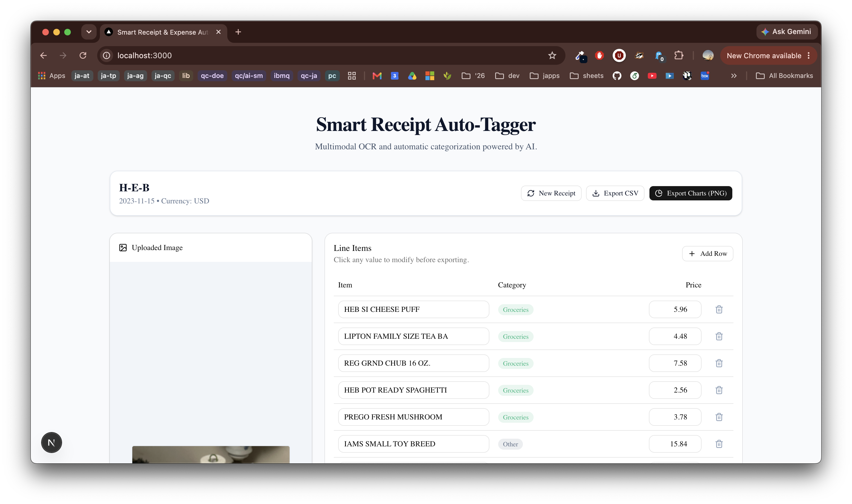This screenshot has width=852, height=504.
Task: Open the qc-doe bookmark
Action: (x=212, y=76)
